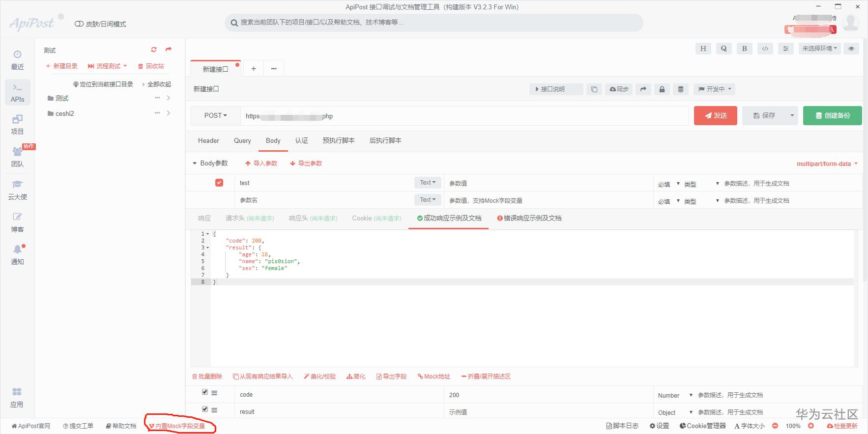
Task: Open the more options dots for 测试 folder
Action: (x=157, y=98)
